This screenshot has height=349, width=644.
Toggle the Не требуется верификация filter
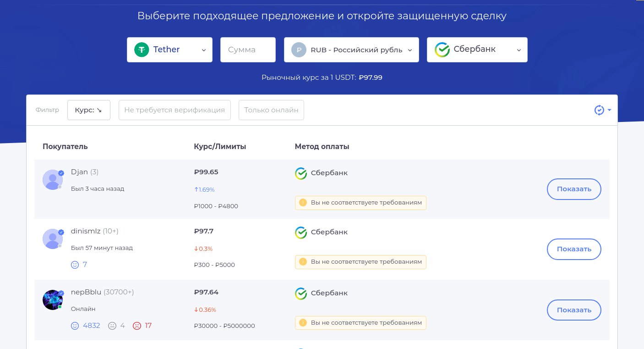coord(175,110)
